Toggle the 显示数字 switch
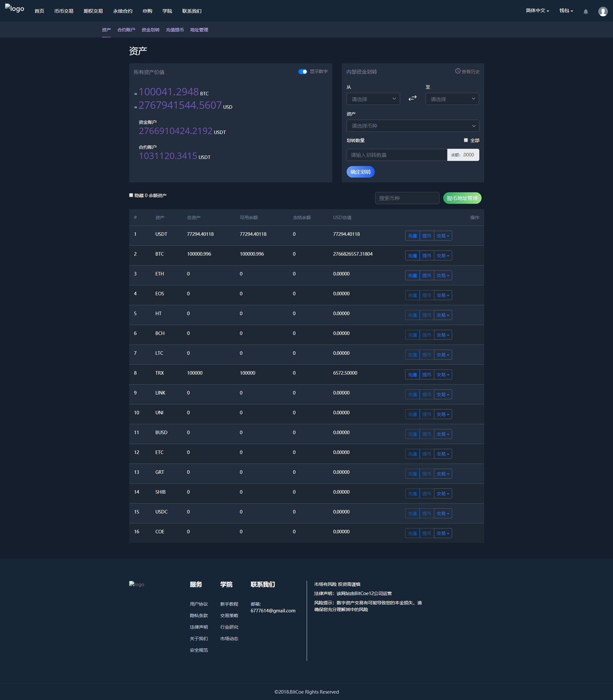This screenshot has height=700, width=613. coord(303,72)
